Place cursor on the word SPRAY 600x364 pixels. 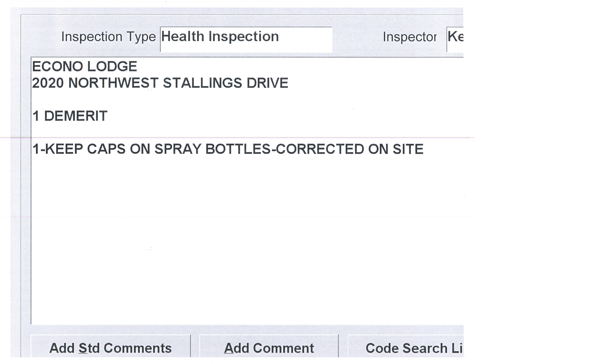pyautogui.click(x=178, y=149)
